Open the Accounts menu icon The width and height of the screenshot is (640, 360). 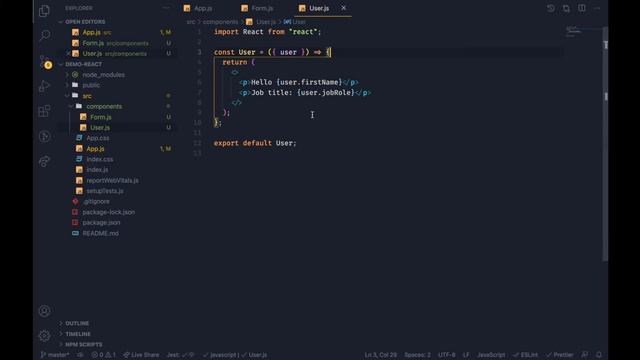tap(44, 311)
